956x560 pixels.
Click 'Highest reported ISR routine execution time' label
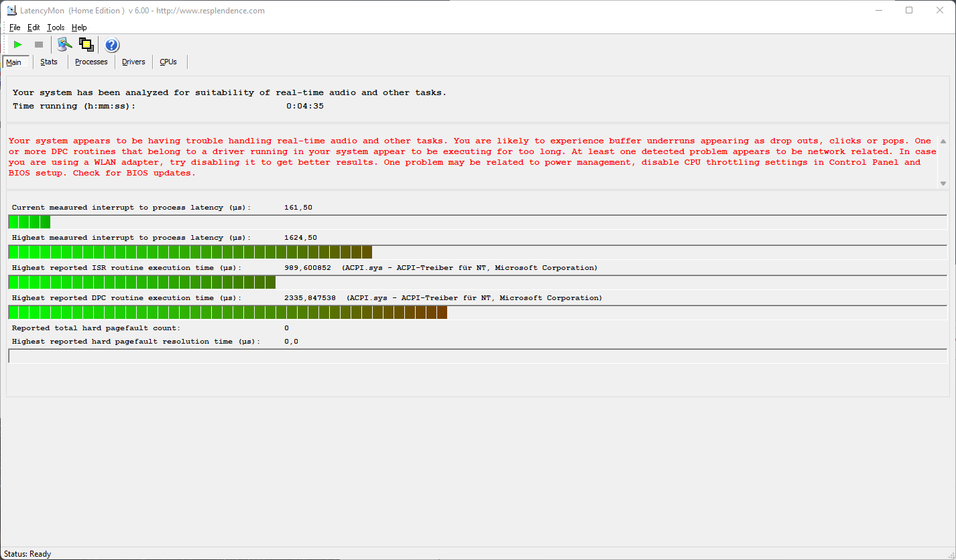pos(127,268)
